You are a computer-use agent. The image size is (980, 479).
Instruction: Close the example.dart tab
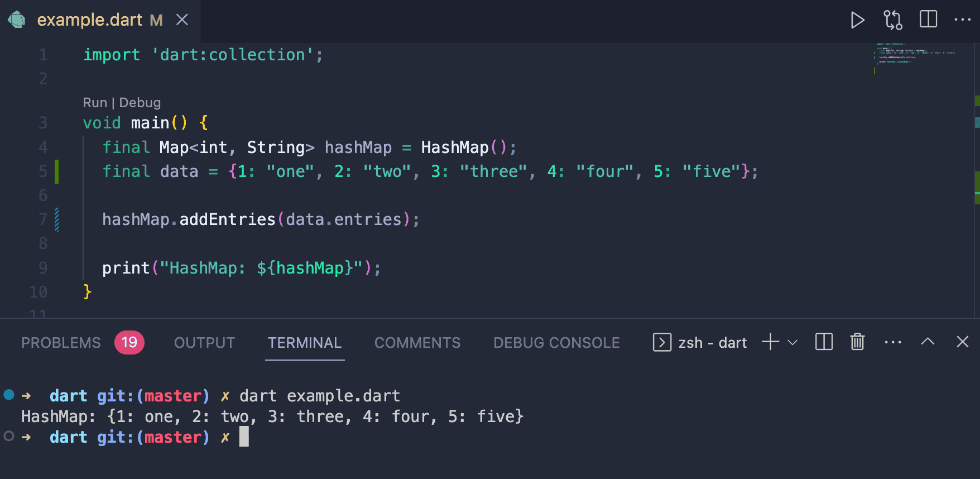tap(182, 20)
